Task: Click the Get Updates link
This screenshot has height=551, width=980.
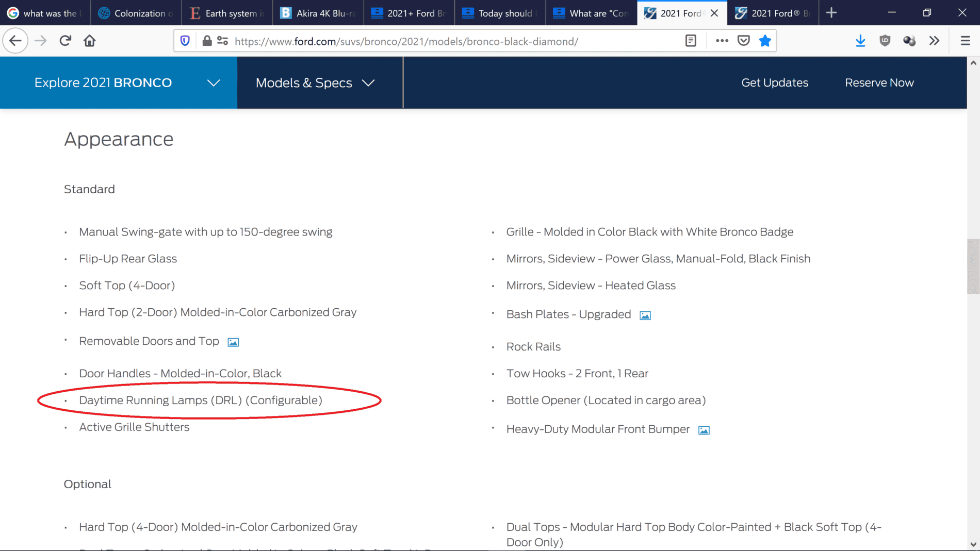Action: (775, 82)
